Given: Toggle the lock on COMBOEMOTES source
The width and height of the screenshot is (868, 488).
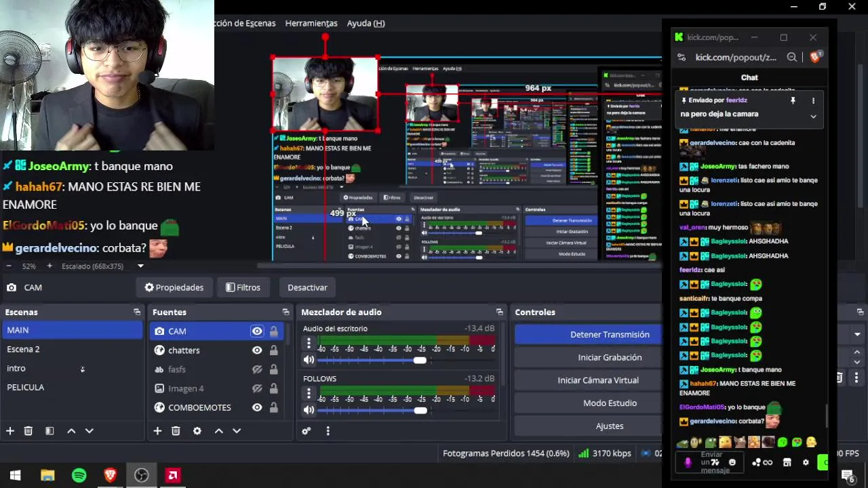Looking at the screenshot, I should 273,407.
